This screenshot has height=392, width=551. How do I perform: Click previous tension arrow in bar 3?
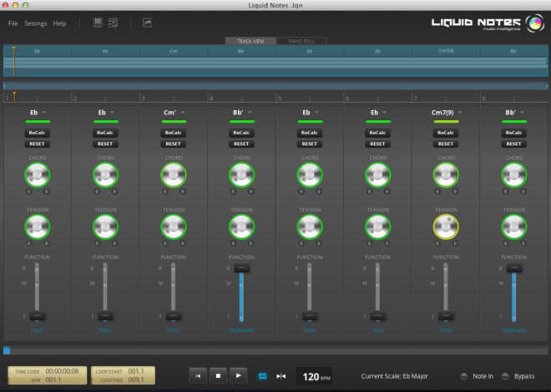pos(165,244)
